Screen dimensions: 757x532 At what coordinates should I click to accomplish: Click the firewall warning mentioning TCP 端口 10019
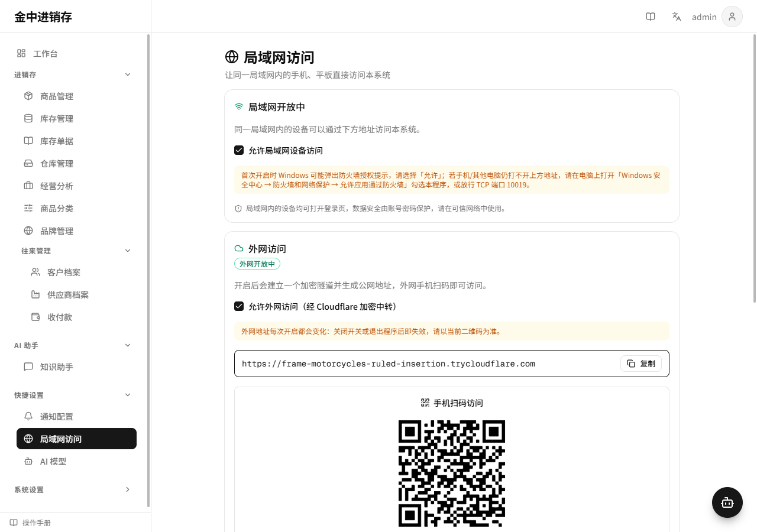[x=452, y=180]
